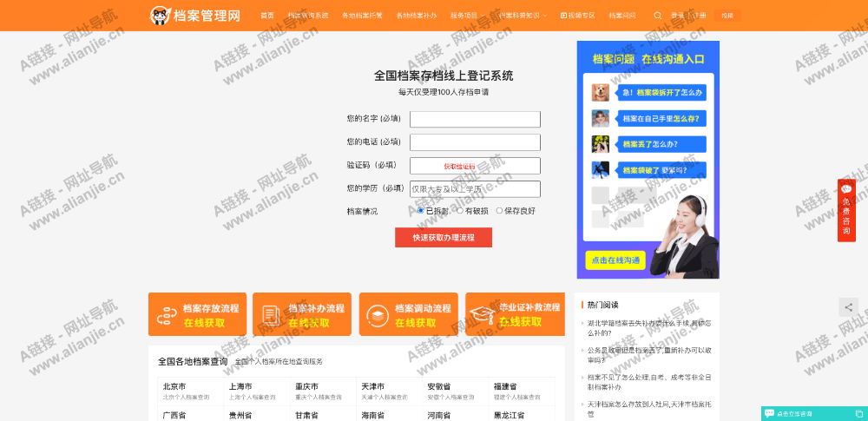Open 海南省 archive query cell

pos(389,414)
